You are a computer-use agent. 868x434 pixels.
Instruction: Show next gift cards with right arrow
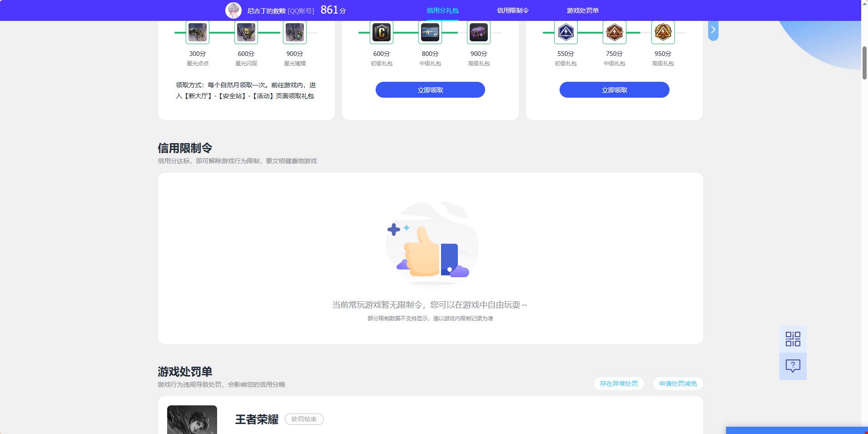[713, 30]
